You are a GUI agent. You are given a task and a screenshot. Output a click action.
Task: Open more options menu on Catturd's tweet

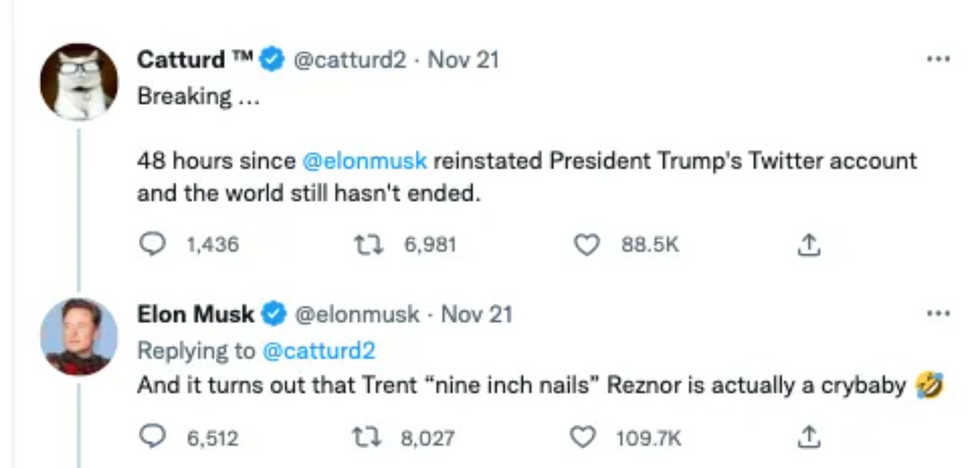937,59
